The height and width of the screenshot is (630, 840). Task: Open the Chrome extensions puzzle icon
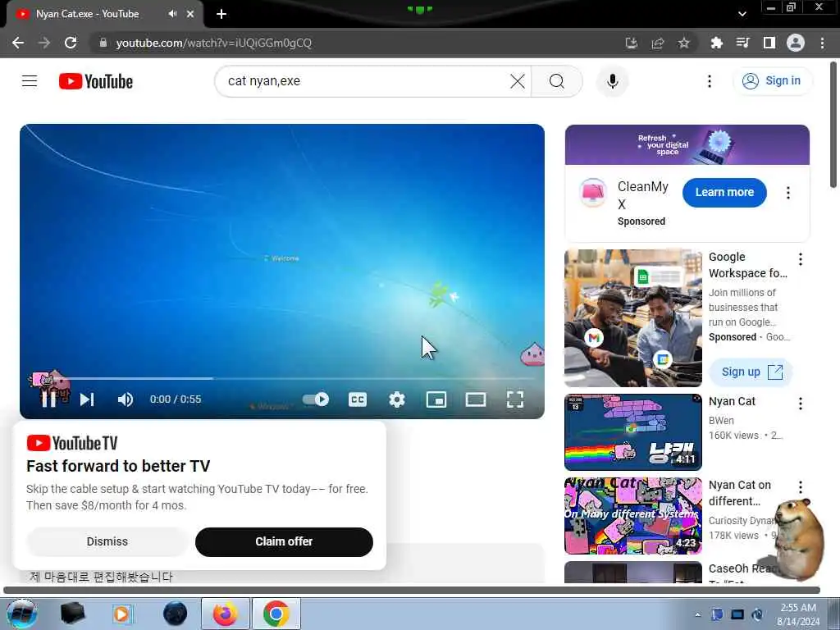click(x=716, y=43)
